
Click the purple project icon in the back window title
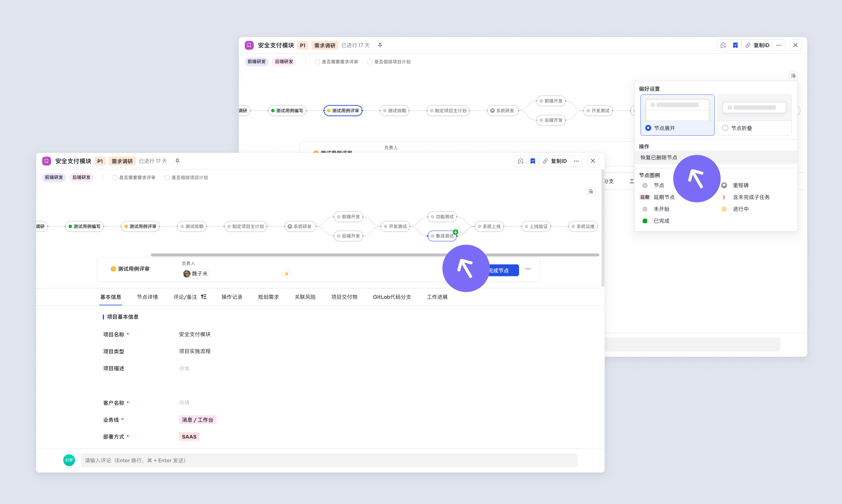tap(249, 45)
